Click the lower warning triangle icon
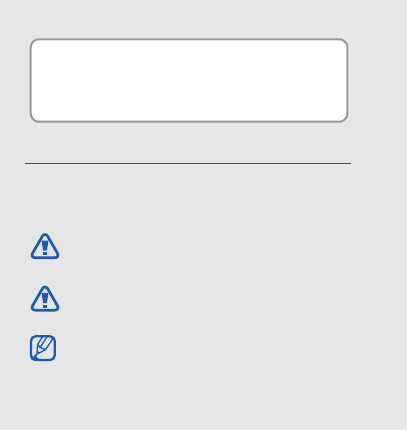 coord(45,299)
